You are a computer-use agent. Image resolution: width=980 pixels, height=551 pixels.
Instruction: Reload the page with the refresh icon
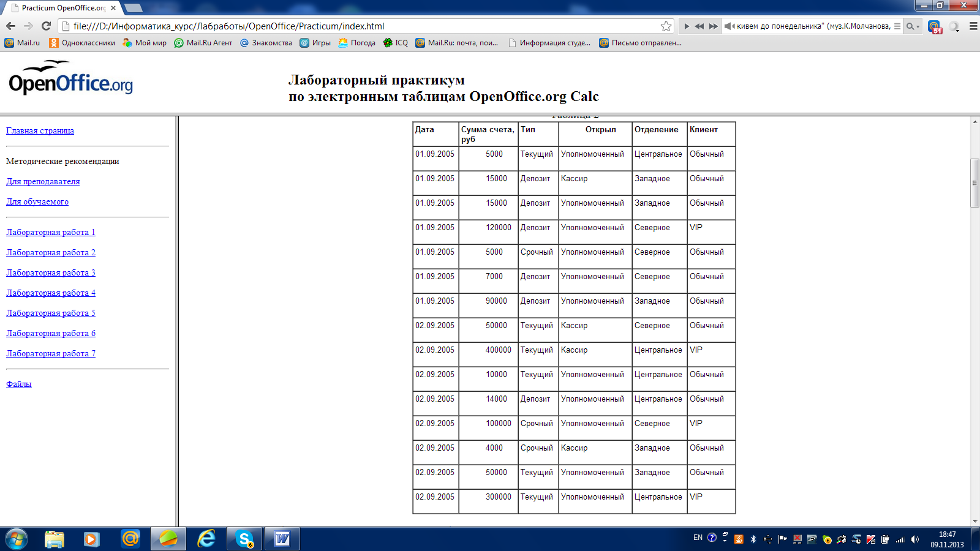click(46, 26)
